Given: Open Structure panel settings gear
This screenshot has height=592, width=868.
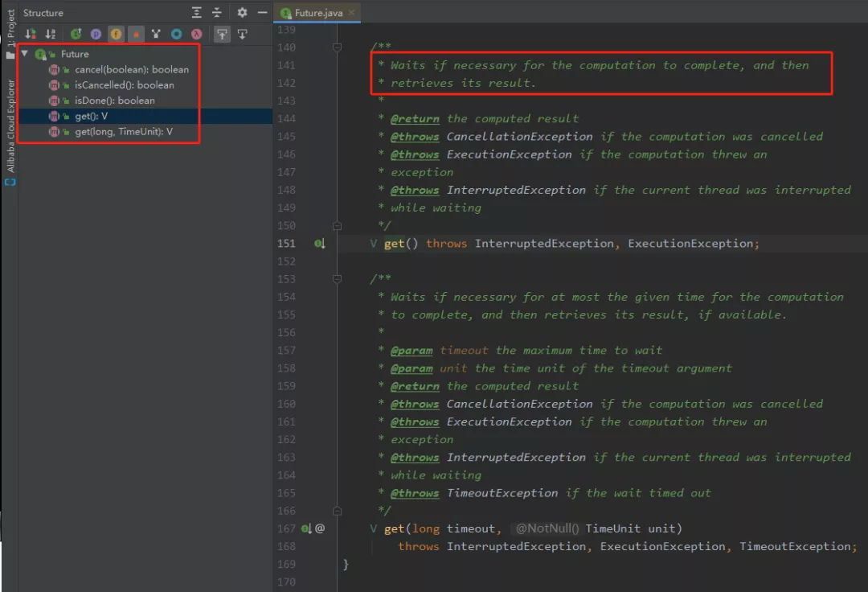Looking at the screenshot, I should [x=242, y=12].
